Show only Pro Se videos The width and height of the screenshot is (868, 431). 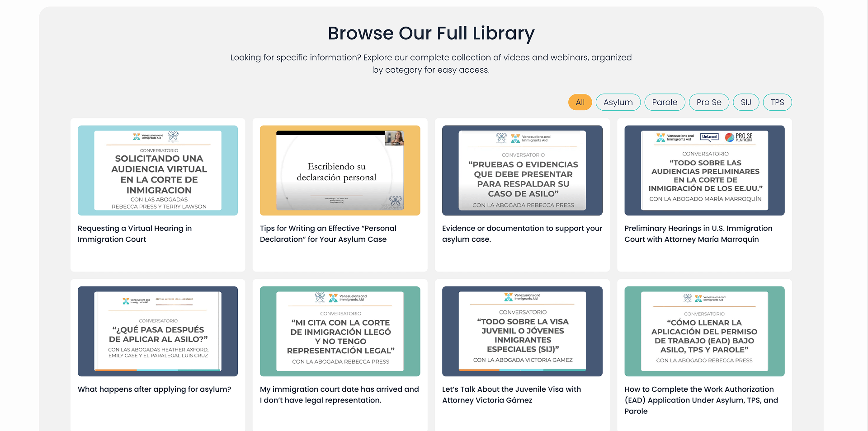[709, 102]
